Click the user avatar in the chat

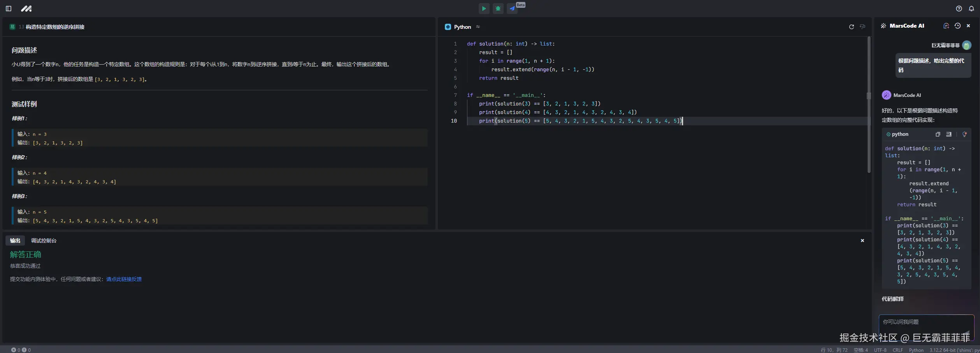click(966, 45)
